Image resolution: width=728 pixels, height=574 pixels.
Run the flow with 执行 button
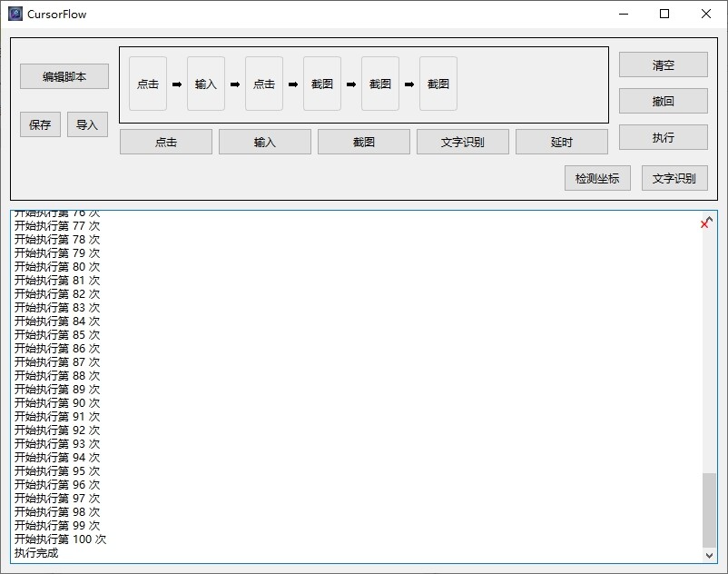pos(663,137)
